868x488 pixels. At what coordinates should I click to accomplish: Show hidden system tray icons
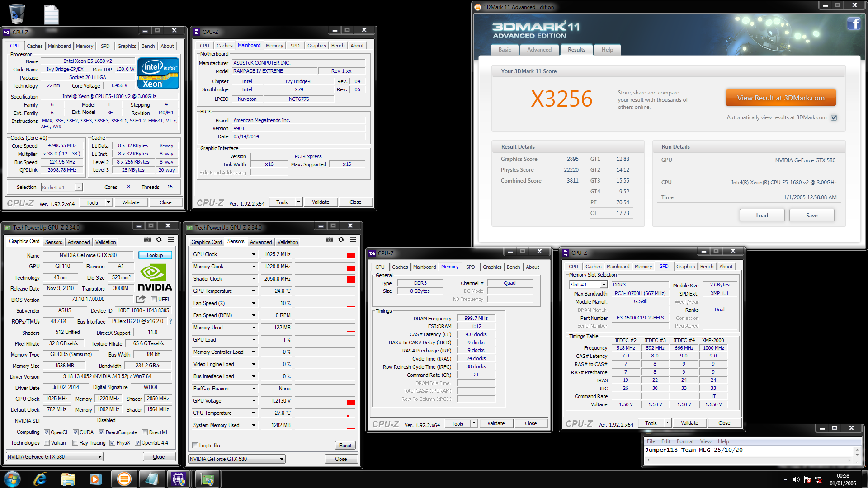[x=785, y=479]
